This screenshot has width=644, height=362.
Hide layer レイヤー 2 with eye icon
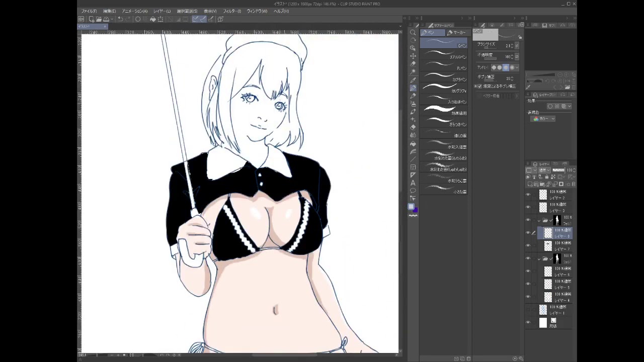(x=528, y=195)
